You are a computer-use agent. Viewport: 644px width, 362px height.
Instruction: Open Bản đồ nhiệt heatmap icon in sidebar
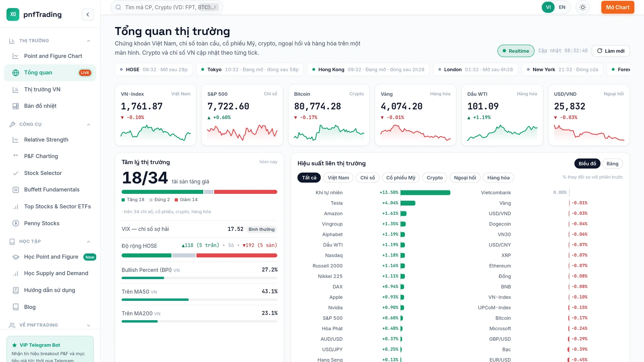point(16,106)
